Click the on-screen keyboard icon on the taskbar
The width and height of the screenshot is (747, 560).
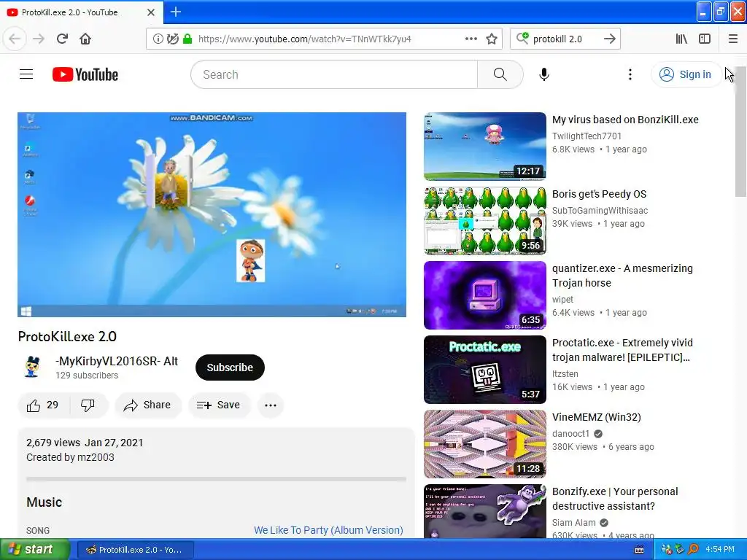(x=639, y=550)
